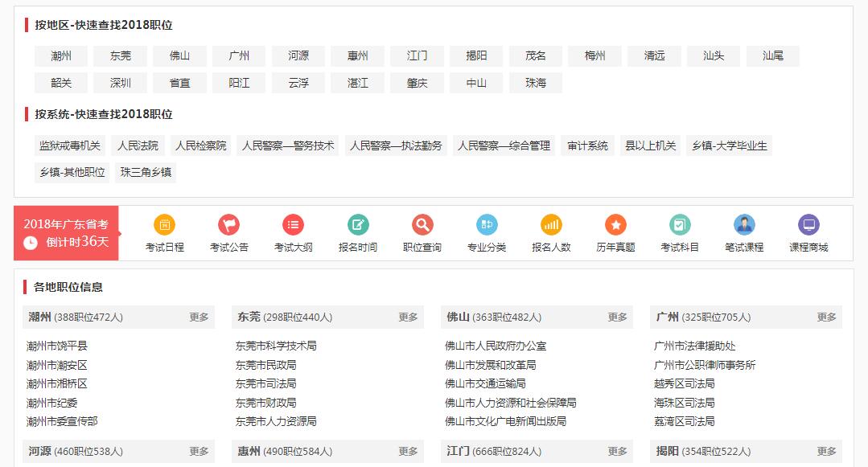Select the 阳江 region button
This screenshot has width=868, height=467.
239,83
